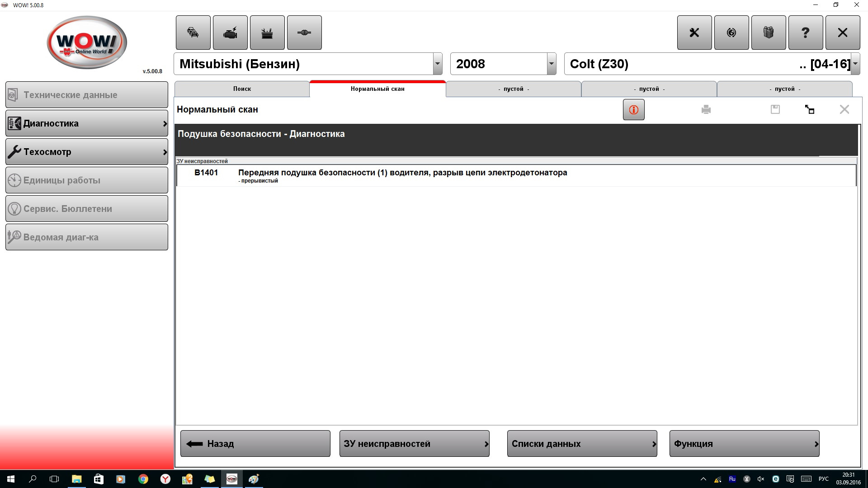Select the first пустой tab
868x488 pixels.
[x=513, y=89]
